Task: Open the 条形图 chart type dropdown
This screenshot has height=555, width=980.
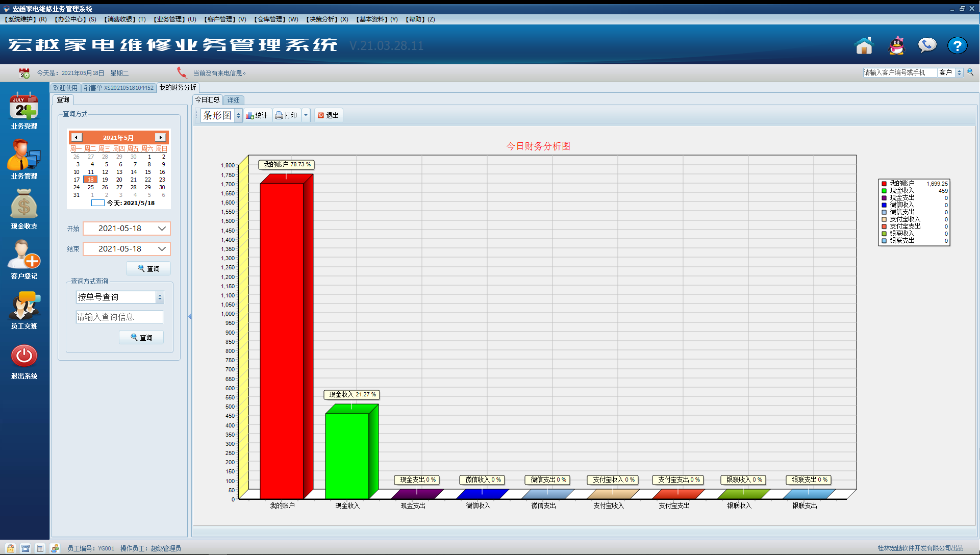Action: pyautogui.click(x=238, y=116)
